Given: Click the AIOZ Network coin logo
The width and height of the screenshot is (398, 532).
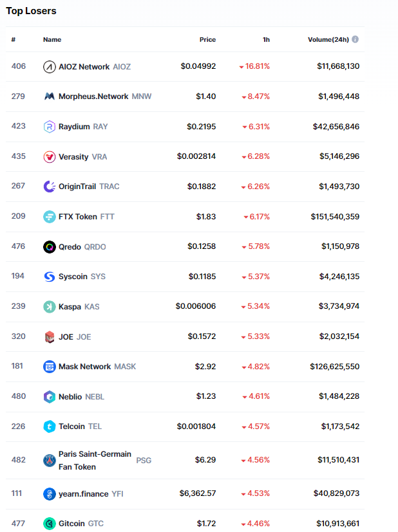Looking at the screenshot, I should [50, 66].
